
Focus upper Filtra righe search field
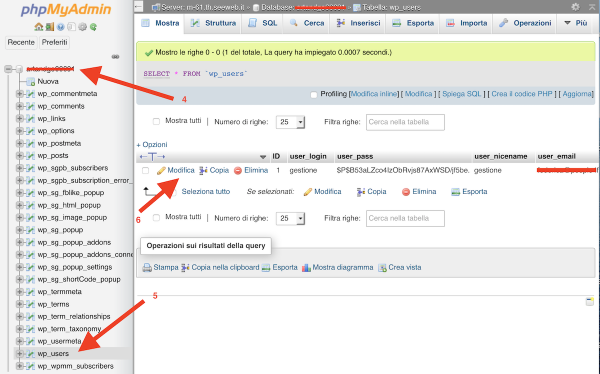(405, 122)
